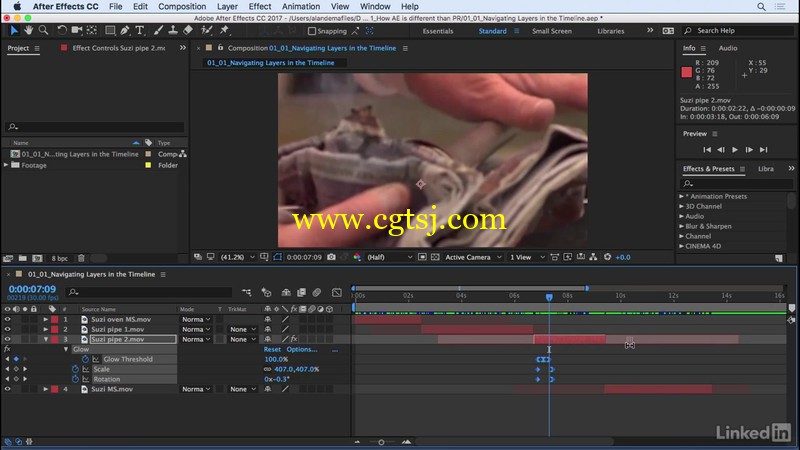800x450 pixels.
Task: Select the Eraser tool
Action: [x=188, y=31]
